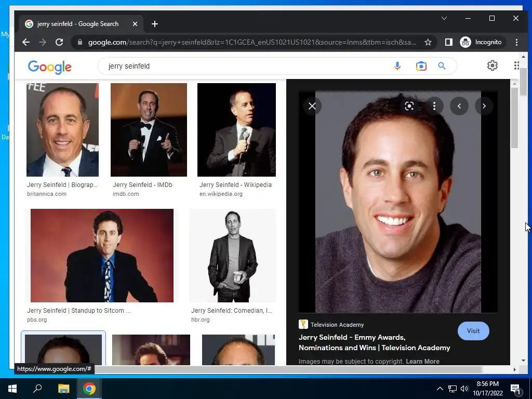The width and height of the screenshot is (532, 399).
Task: Click the large preview image of Seinfeld
Action: [x=398, y=202]
